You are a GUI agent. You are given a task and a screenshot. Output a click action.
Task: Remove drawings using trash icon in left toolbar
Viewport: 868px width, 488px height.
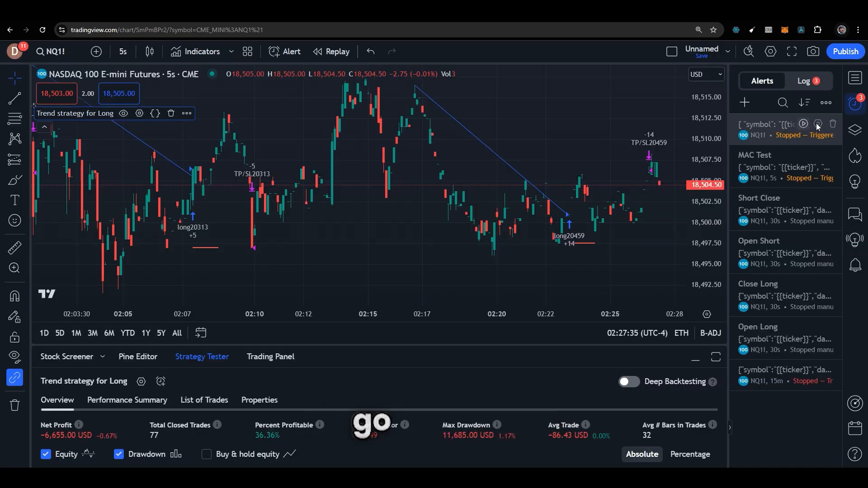coord(14,405)
